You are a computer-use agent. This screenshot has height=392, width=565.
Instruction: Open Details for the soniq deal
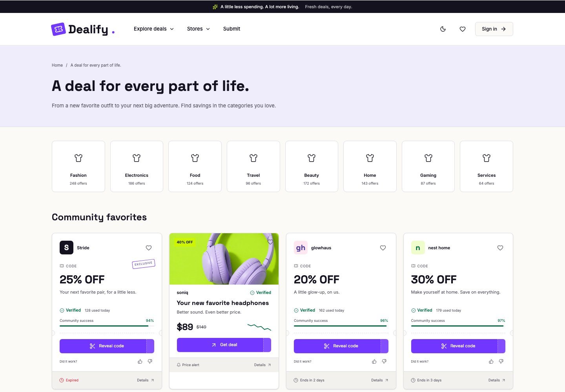click(x=262, y=365)
